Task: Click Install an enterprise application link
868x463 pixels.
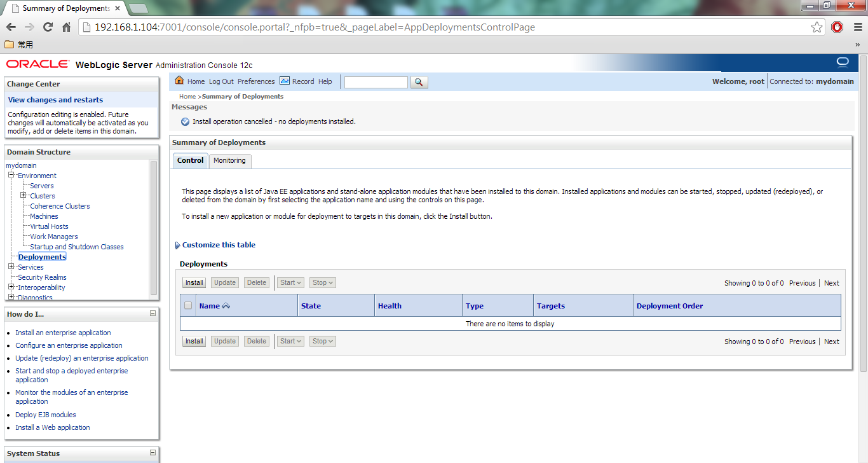Action: click(63, 333)
